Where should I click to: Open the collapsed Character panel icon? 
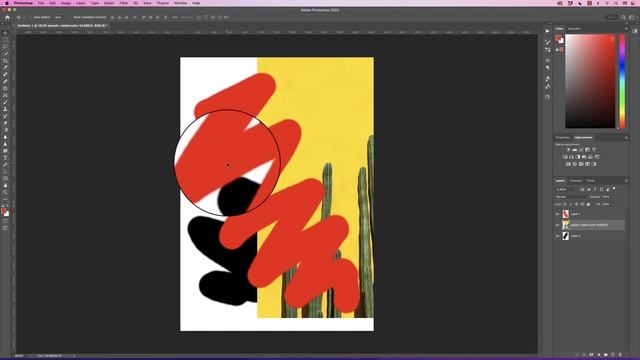547,60
